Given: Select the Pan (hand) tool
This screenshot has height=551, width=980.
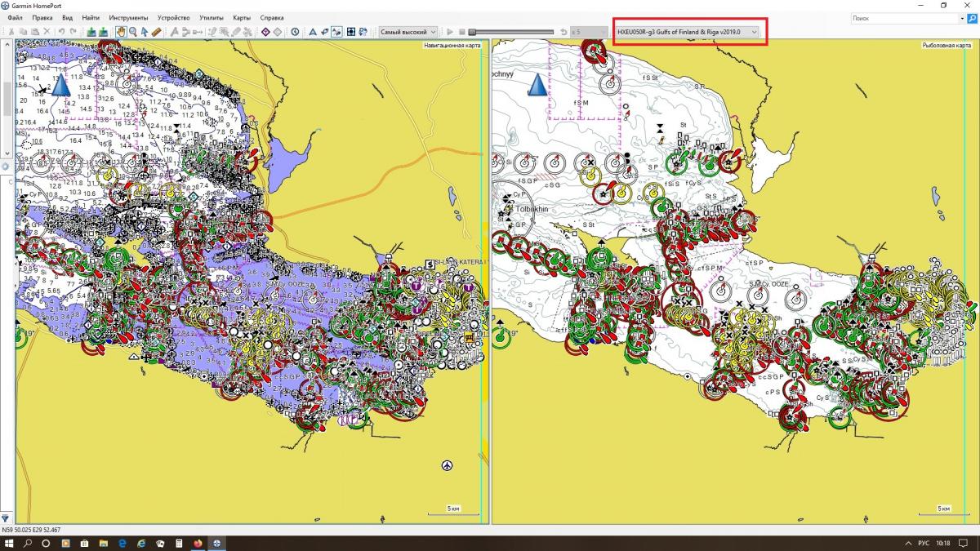Looking at the screenshot, I should click(x=121, y=32).
